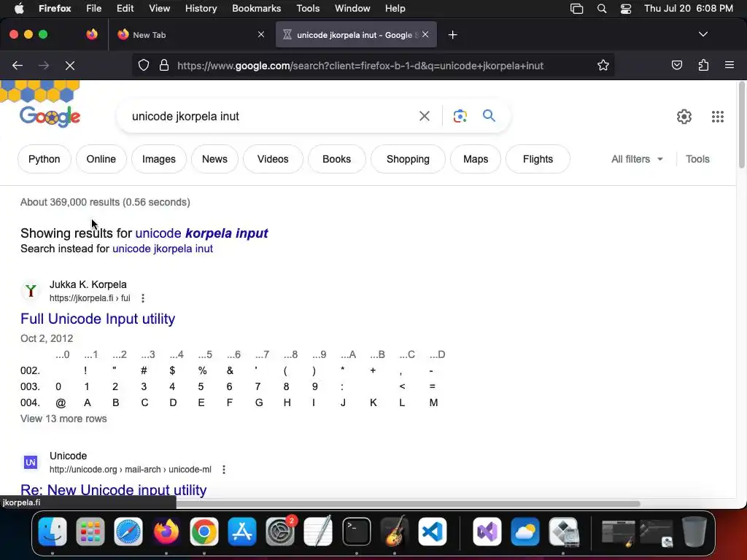Open the Apple menu

click(19, 8)
